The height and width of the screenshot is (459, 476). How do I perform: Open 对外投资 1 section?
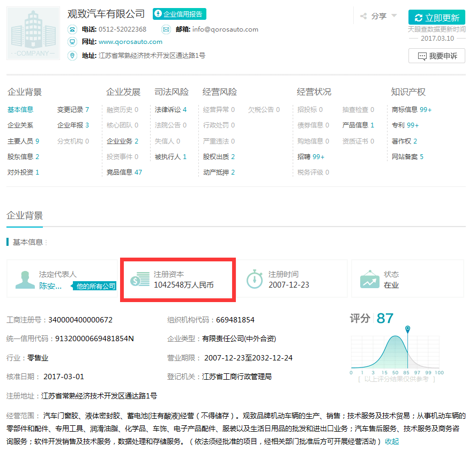pos(24,172)
